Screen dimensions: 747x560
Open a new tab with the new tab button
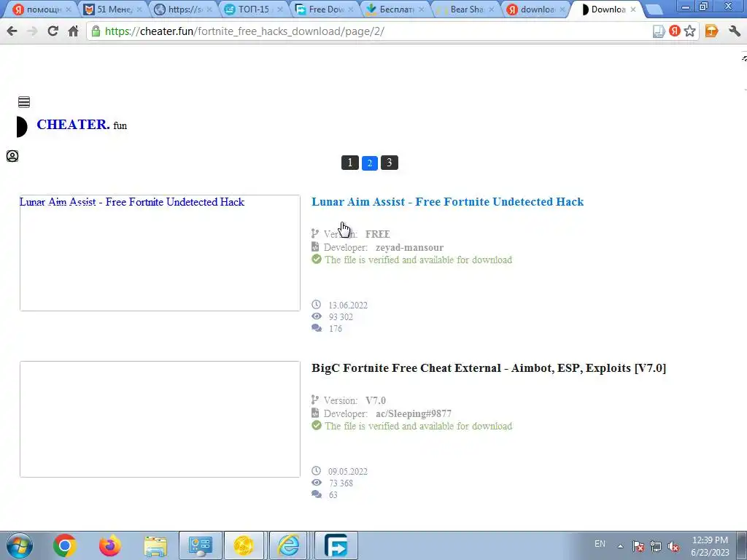pyautogui.click(x=654, y=9)
